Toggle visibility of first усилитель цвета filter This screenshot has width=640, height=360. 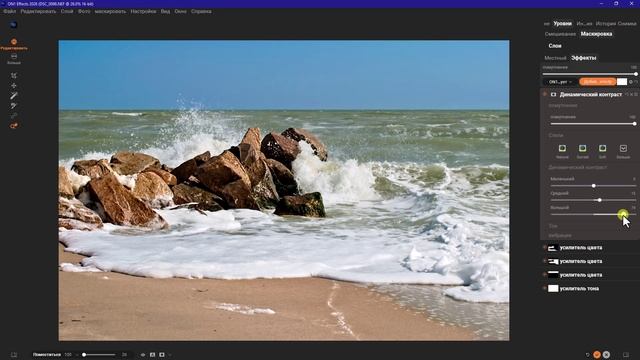tap(544, 247)
